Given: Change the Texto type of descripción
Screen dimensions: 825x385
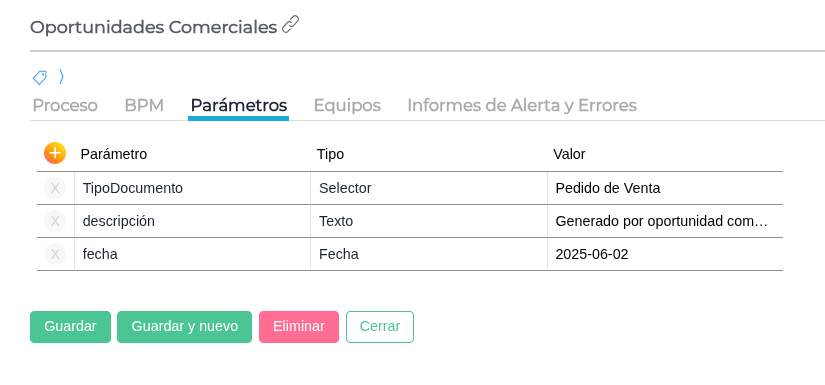Looking at the screenshot, I should 429,221.
